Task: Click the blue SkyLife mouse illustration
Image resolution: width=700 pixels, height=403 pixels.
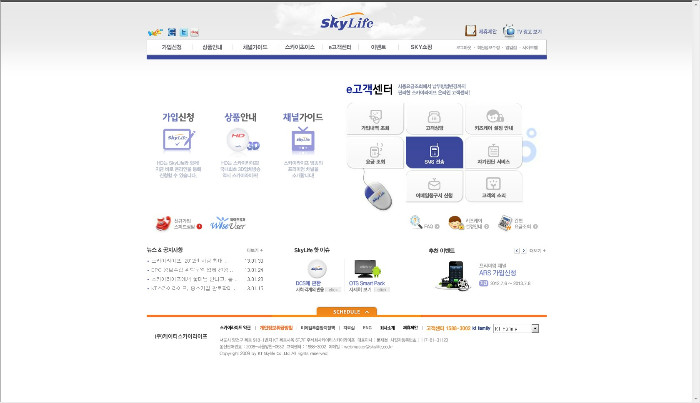Action: (x=378, y=194)
